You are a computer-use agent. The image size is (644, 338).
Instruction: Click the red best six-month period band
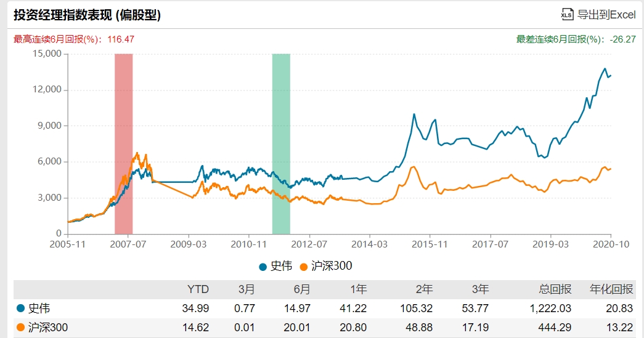pos(124,143)
